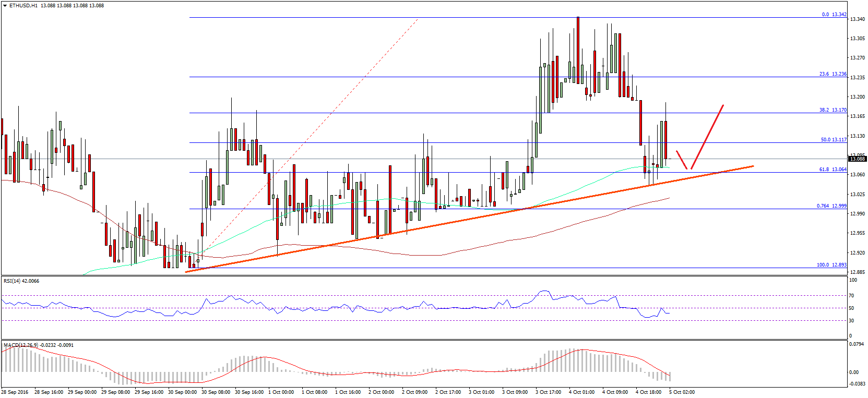The height and width of the screenshot is (398, 868).
Task: Click the 28 Sep 2016 date label
Action: pyautogui.click(x=15, y=392)
